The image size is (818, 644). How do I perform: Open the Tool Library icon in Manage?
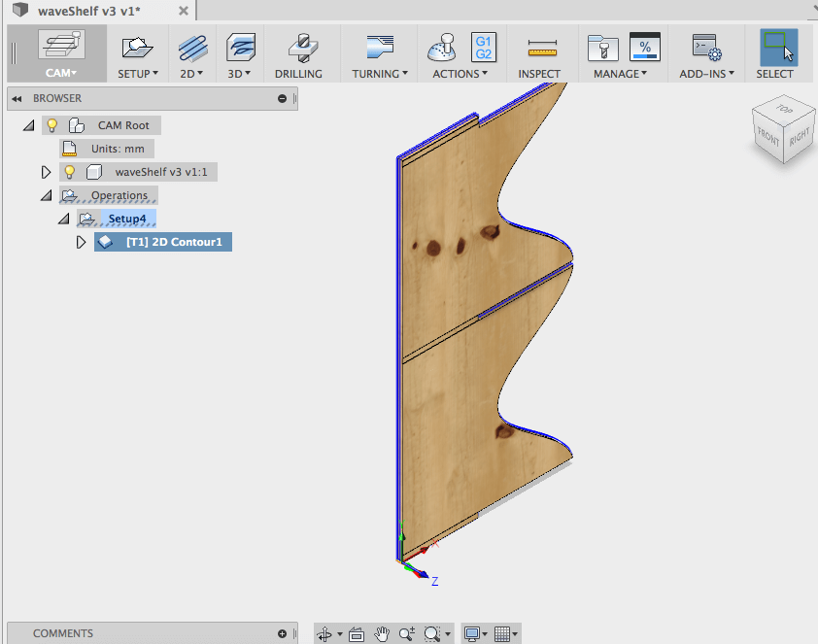[601, 48]
